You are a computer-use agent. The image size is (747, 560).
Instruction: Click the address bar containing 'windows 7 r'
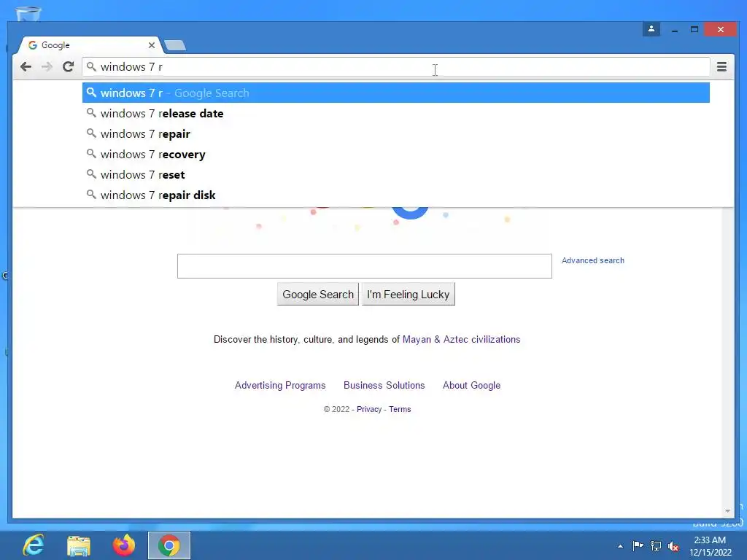click(x=396, y=66)
